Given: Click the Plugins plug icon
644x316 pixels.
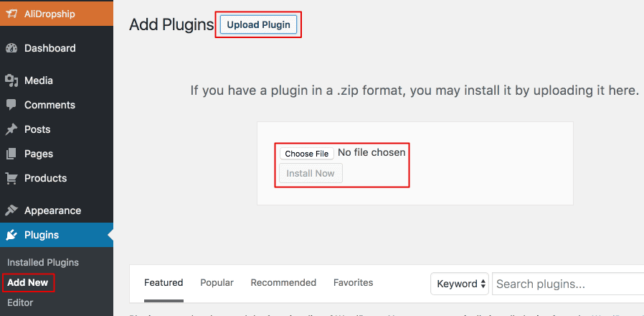Looking at the screenshot, I should [x=11, y=235].
